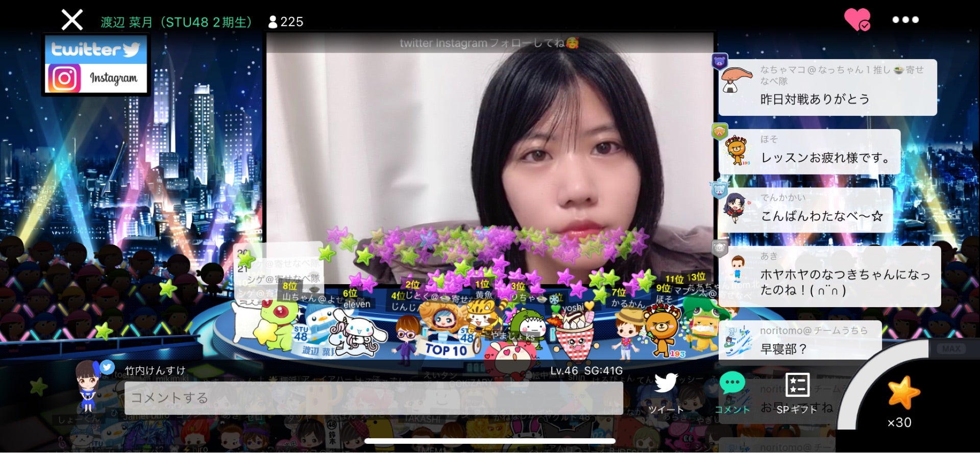Open comment 早寝部？ by noritomo

click(x=800, y=340)
